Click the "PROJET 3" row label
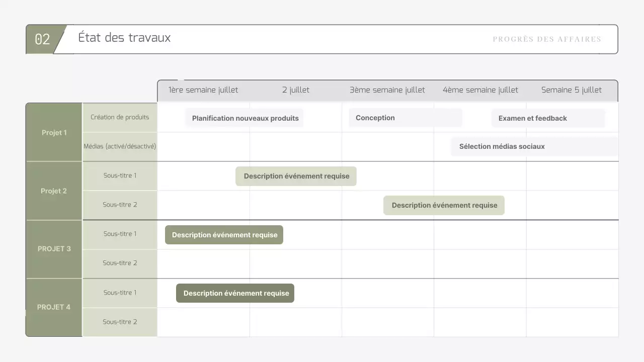This screenshot has width=644, height=362. tap(54, 248)
